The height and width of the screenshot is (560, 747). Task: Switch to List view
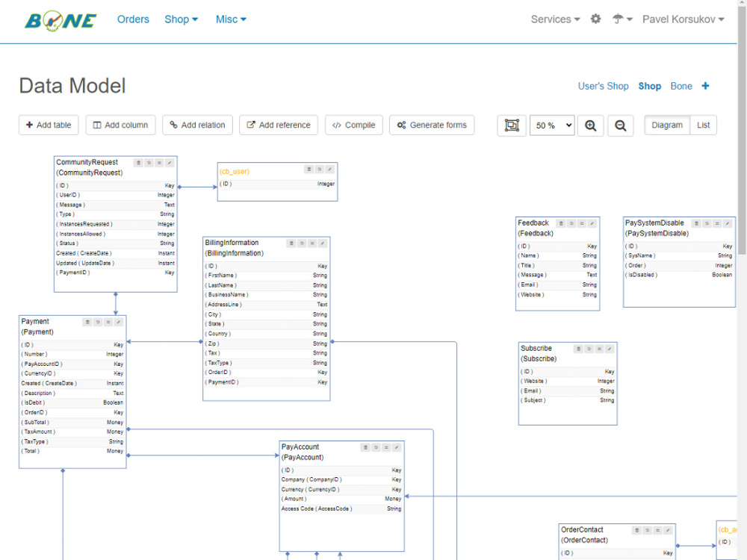703,125
